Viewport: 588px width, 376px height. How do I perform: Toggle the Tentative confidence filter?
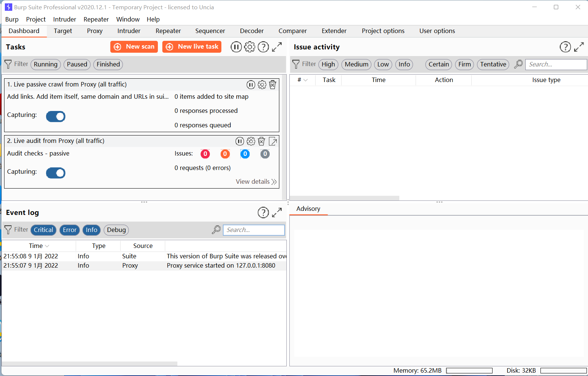tap(493, 64)
